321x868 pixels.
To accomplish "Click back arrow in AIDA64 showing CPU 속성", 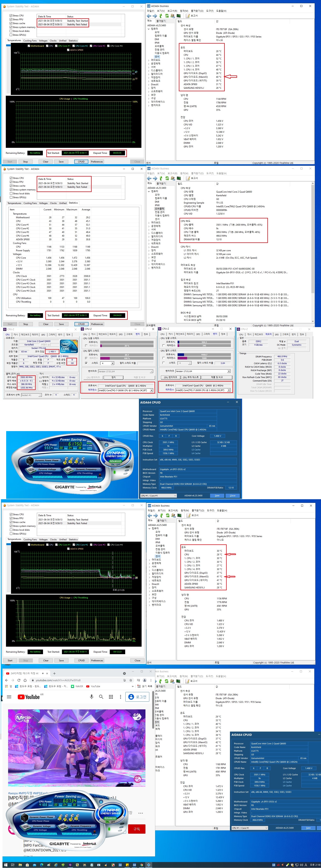I will pyautogui.click(x=149, y=178).
